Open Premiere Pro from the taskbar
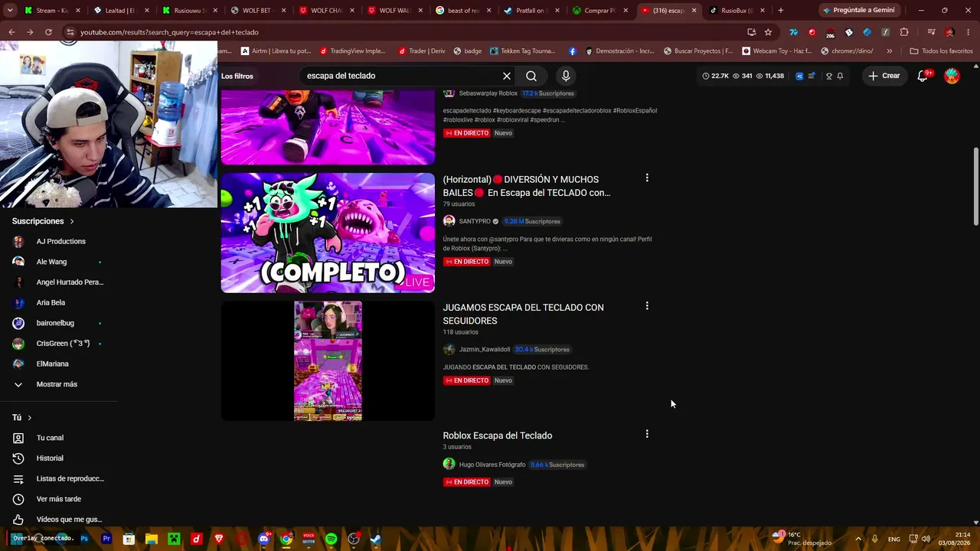This screenshot has width=980, height=551. [106, 539]
